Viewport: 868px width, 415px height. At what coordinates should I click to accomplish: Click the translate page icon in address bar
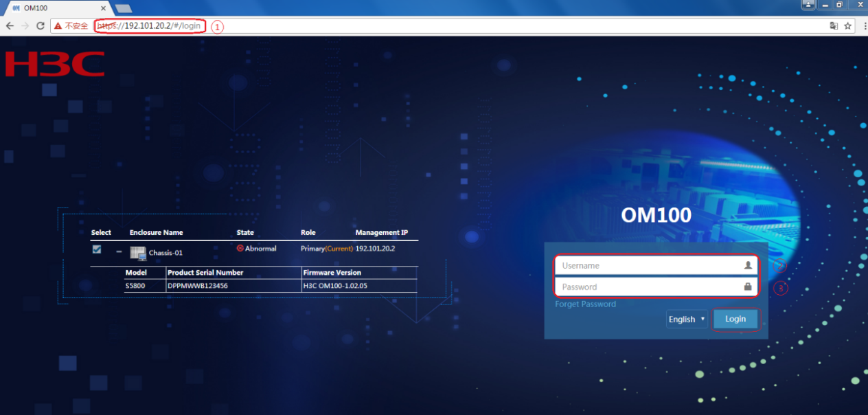834,25
